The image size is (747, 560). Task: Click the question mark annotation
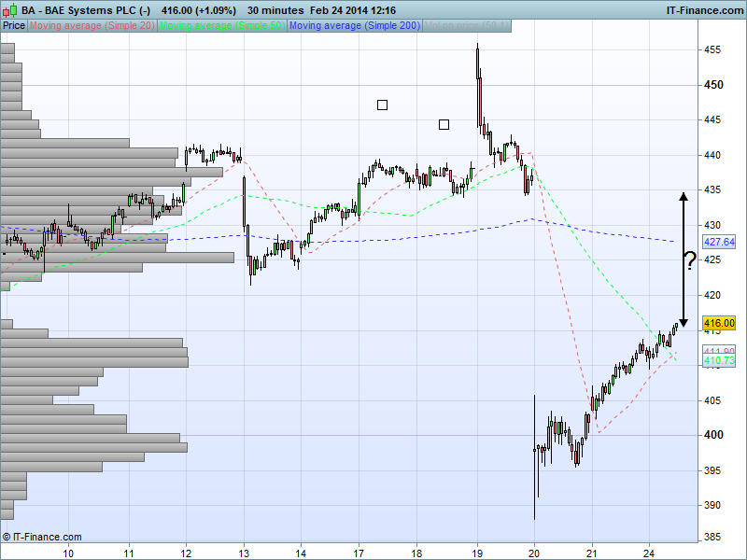(689, 260)
